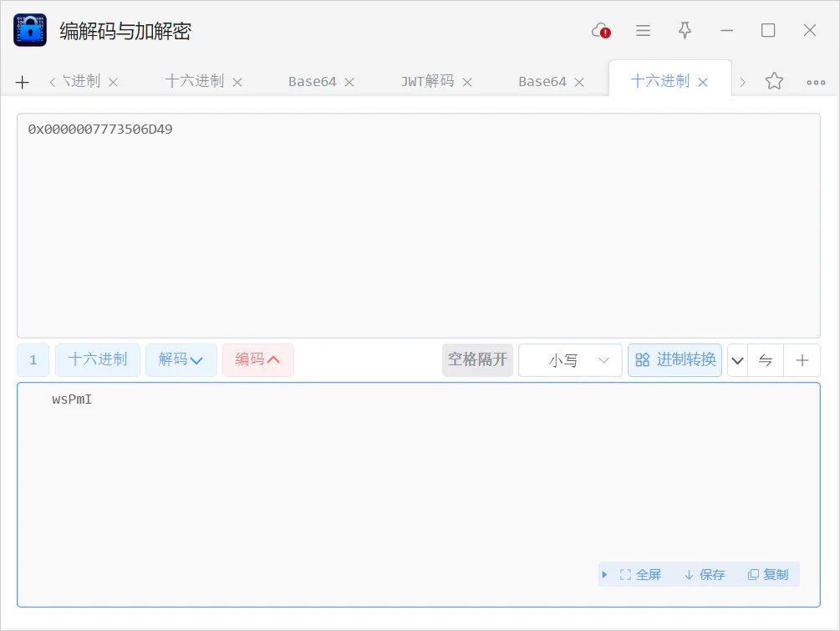Switch to the inactive 十六进制 tab
This screenshot has height=631, width=840.
195,81
